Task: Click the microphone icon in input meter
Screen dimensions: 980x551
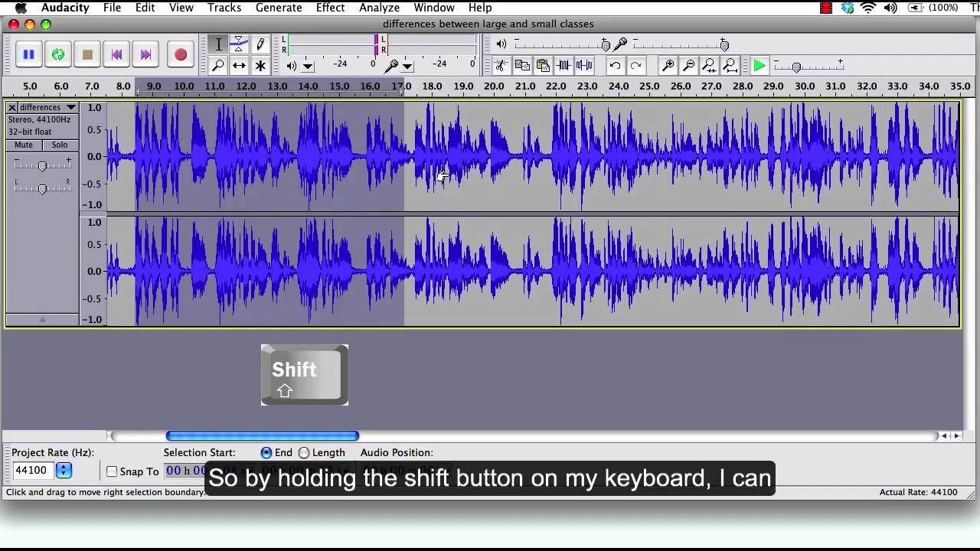Action: 393,66
